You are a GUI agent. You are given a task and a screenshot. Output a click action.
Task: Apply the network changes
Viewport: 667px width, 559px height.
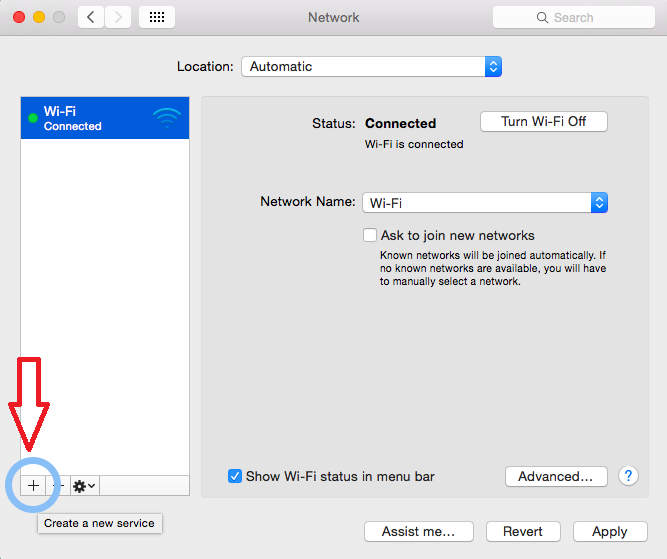[609, 531]
